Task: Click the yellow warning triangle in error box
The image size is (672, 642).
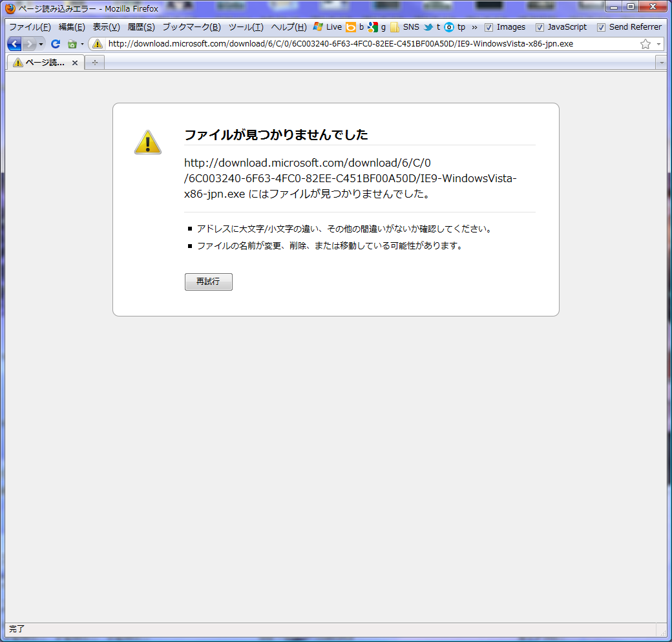Action: pos(148,142)
